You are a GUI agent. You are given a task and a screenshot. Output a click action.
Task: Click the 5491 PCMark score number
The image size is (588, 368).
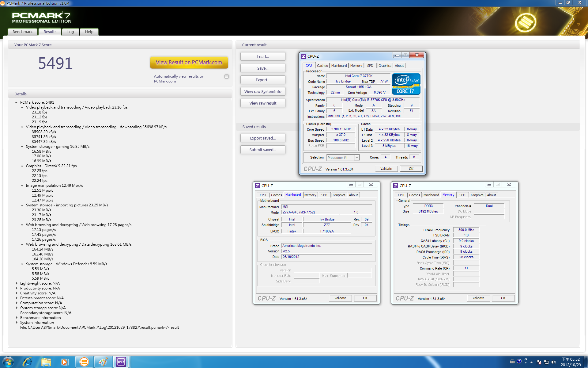pos(55,63)
